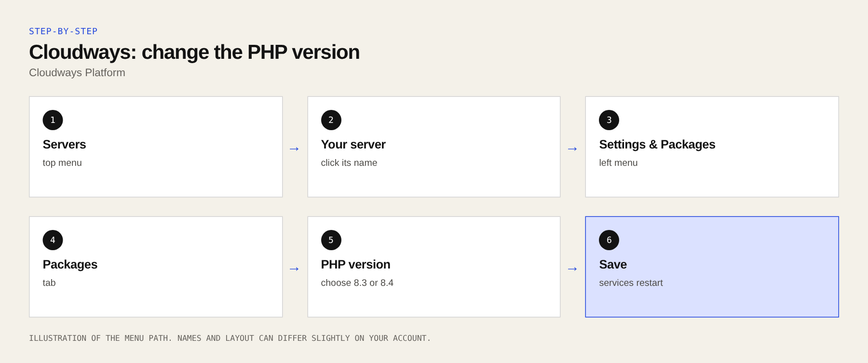Select the heading "Cloudways: change the PHP version"

tap(194, 52)
